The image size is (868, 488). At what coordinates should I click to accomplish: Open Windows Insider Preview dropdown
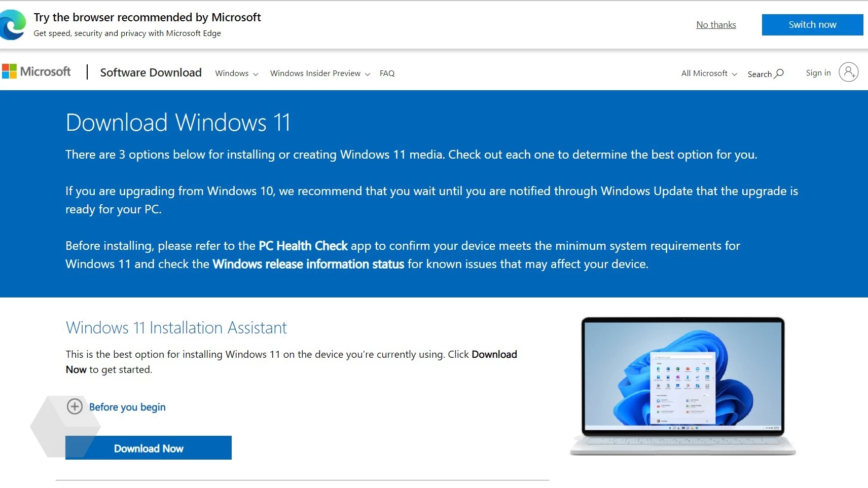tap(320, 73)
